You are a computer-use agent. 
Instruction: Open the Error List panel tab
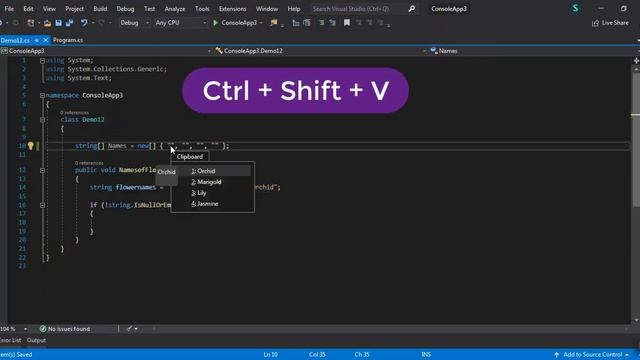click(11, 340)
